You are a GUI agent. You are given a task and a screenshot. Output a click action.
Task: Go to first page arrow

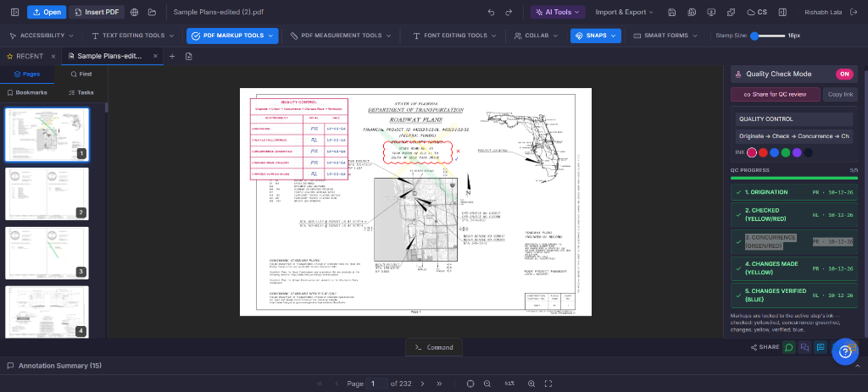point(320,384)
